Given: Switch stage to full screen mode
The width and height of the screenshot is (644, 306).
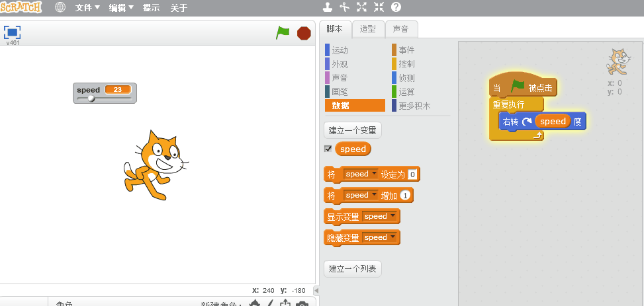Looking at the screenshot, I should [13, 32].
